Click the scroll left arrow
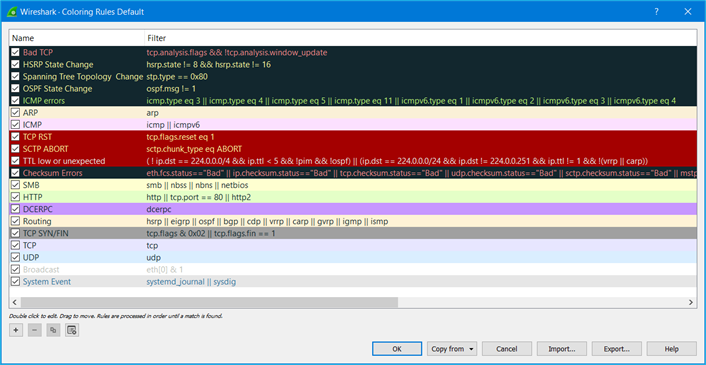The image size is (706, 365). tap(14, 302)
